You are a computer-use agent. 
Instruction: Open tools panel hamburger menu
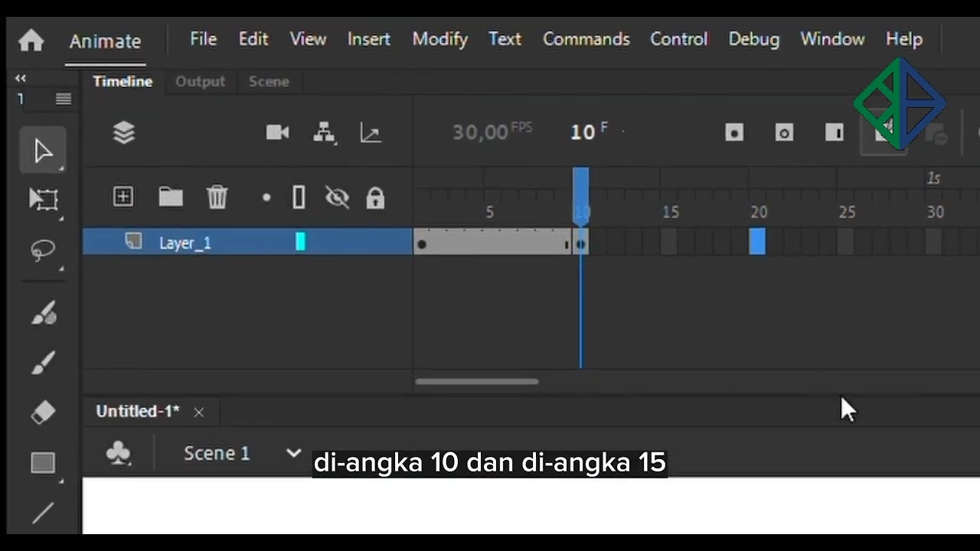(x=64, y=99)
